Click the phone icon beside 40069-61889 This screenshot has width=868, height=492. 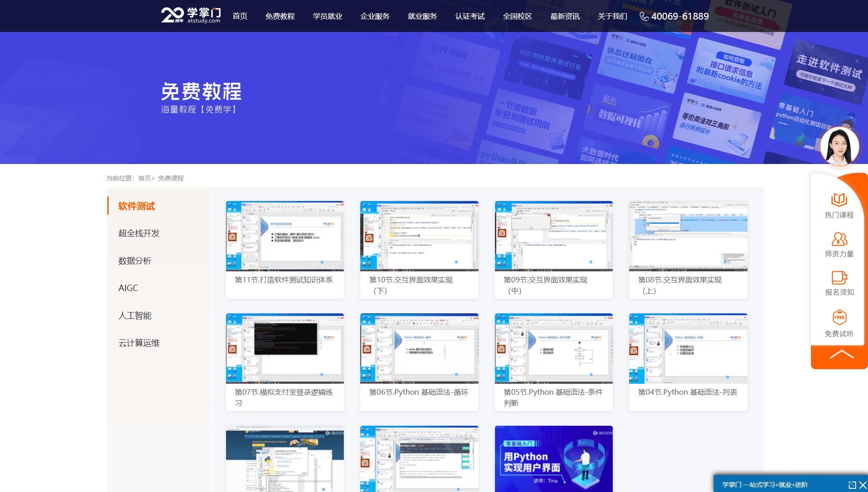coord(644,16)
